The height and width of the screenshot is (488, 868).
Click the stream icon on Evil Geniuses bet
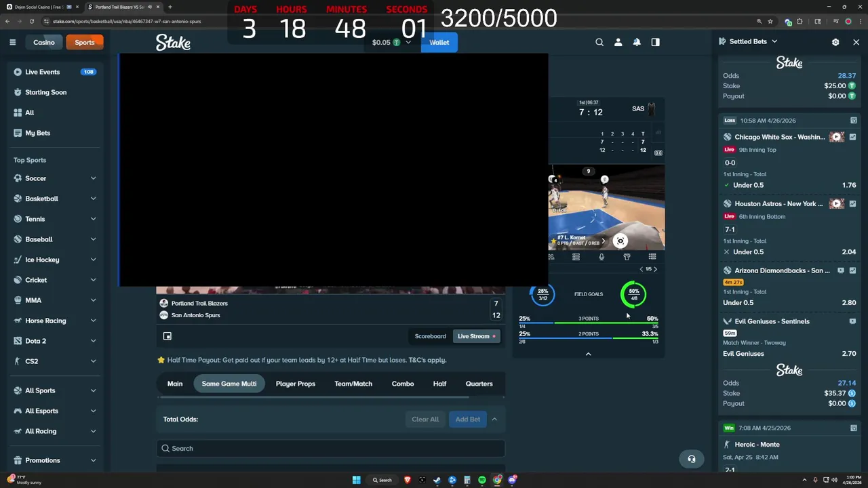pos(852,321)
